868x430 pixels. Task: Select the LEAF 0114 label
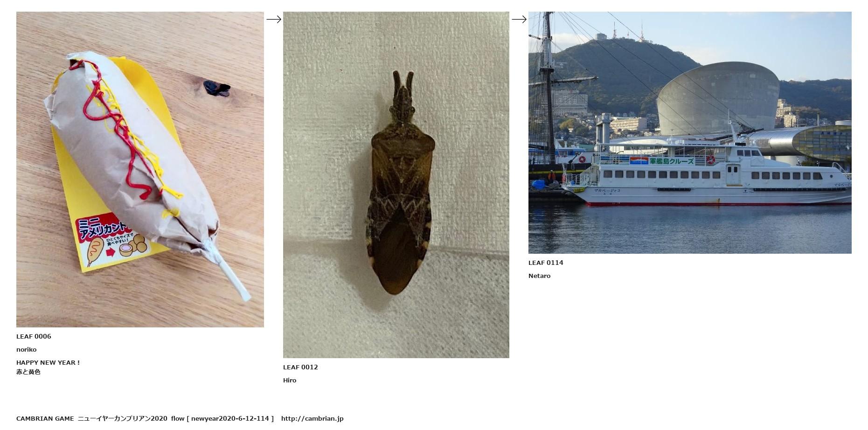point(546,263)
